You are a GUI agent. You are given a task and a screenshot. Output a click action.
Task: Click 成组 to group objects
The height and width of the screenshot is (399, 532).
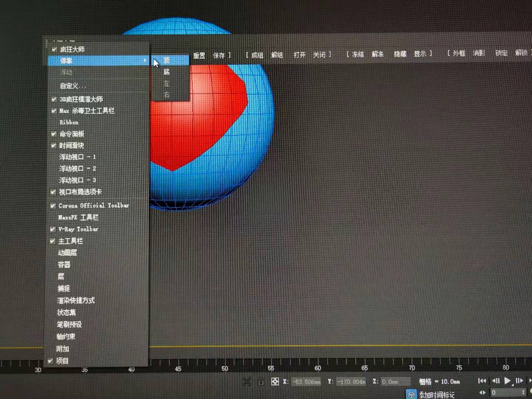point(257,55)
